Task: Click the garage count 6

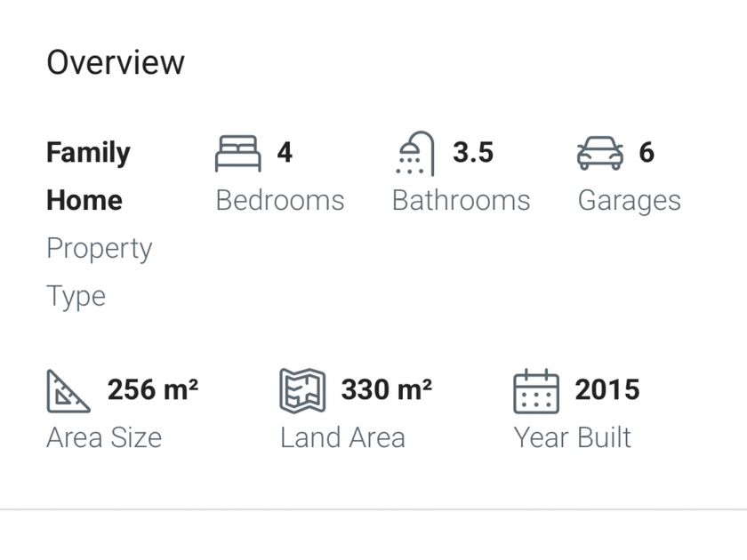Action: click(x=647, y=153)
